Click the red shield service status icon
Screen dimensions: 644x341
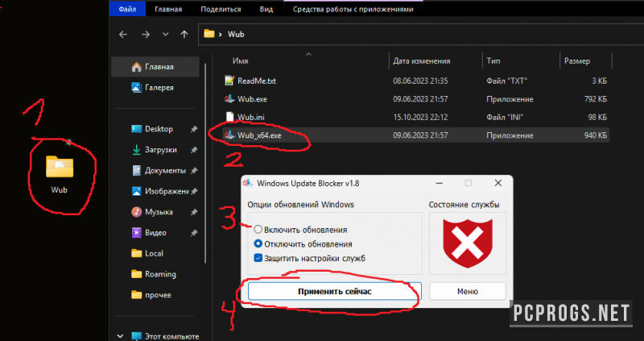pos(468,243)
